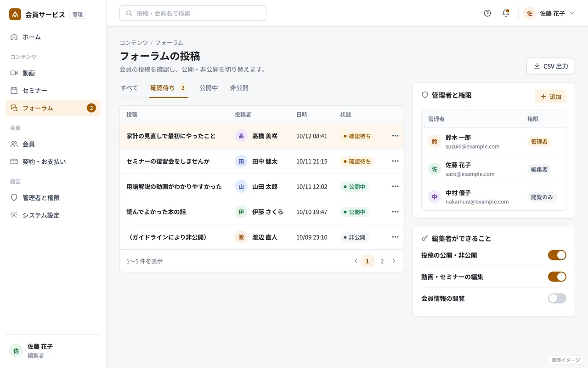Click suzuki@example.com email text
Image resolution: width=588 pixels, height=368 pixels.
pyautogui.click(x=472, y=146)
